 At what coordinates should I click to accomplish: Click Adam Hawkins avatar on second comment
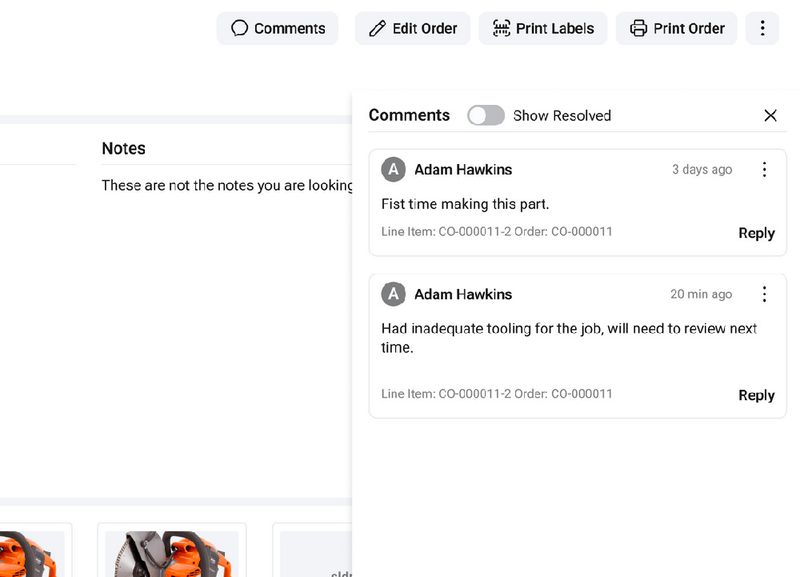coord(394,294)
